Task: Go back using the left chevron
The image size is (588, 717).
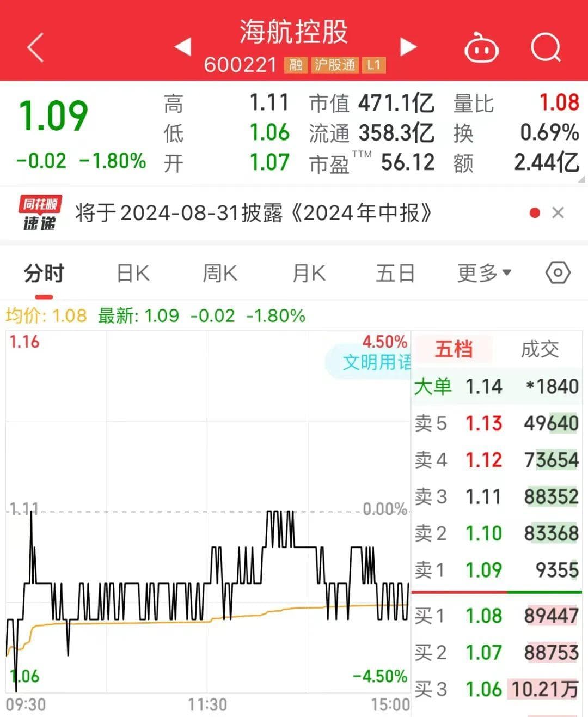Action: (35, 47)
